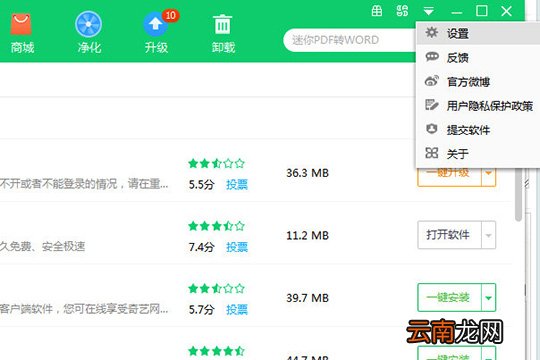Expand the arrow beside 一键安装 in 39.7 MB row
The height and width of the screenshot is (360, 540).
click(488, 298)
